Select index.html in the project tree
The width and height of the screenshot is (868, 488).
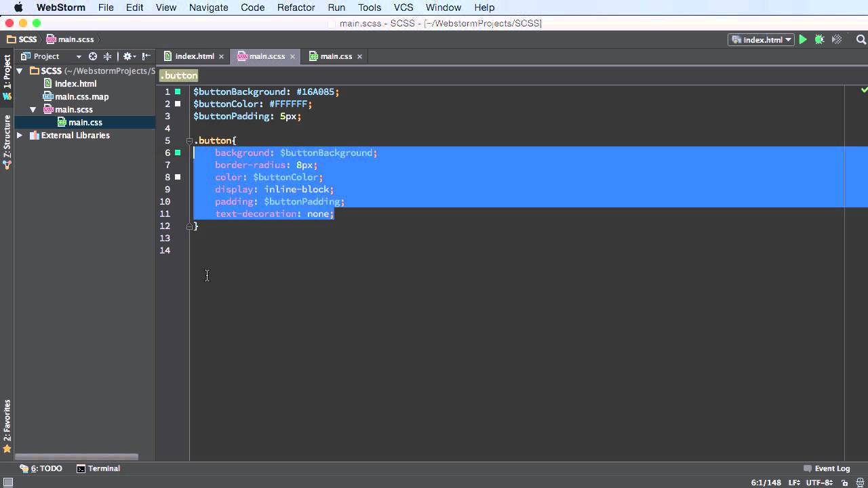click(75, 83)
